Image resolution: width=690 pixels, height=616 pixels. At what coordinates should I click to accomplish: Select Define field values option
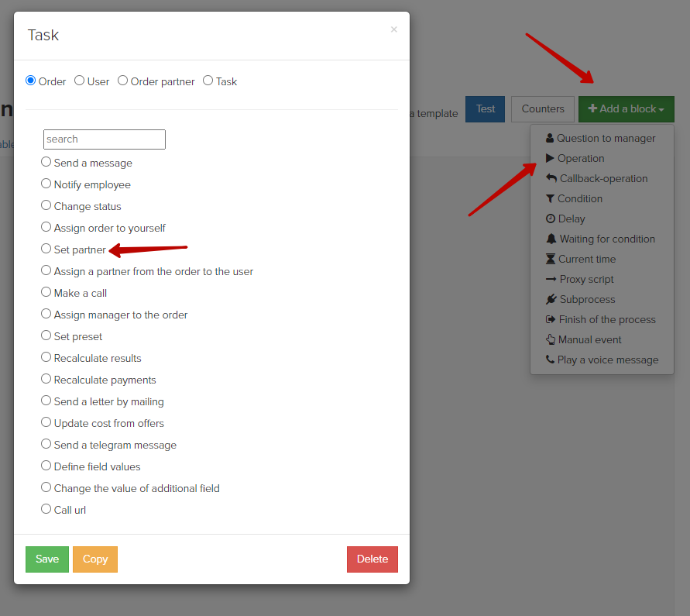pos(46,466)
